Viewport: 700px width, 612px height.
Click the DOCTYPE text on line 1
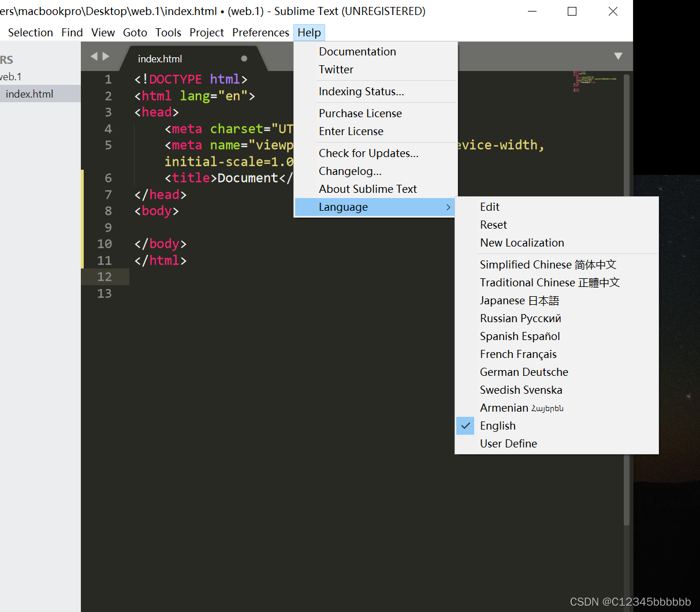coord(176,79)
